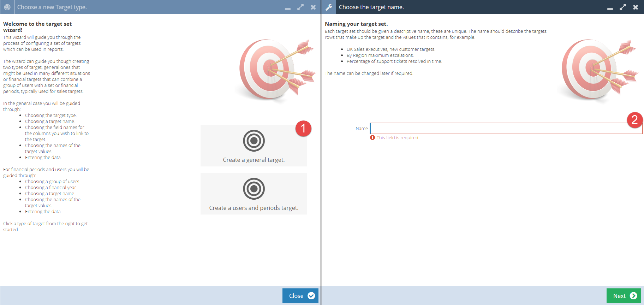This screenshot has width=644, height=305.
Task: Maximize the 'Choose a new Target type' dialog
Action: coord(300,7)
